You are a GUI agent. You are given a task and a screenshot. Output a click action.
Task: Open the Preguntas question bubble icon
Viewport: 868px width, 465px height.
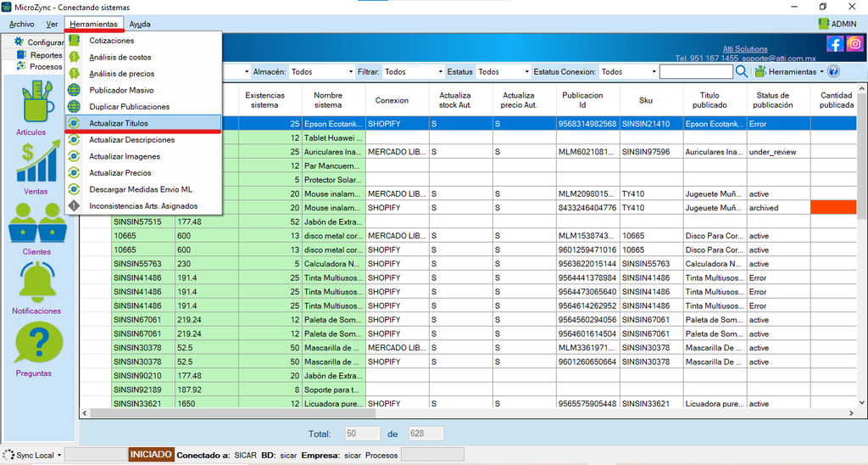[39, 343]
